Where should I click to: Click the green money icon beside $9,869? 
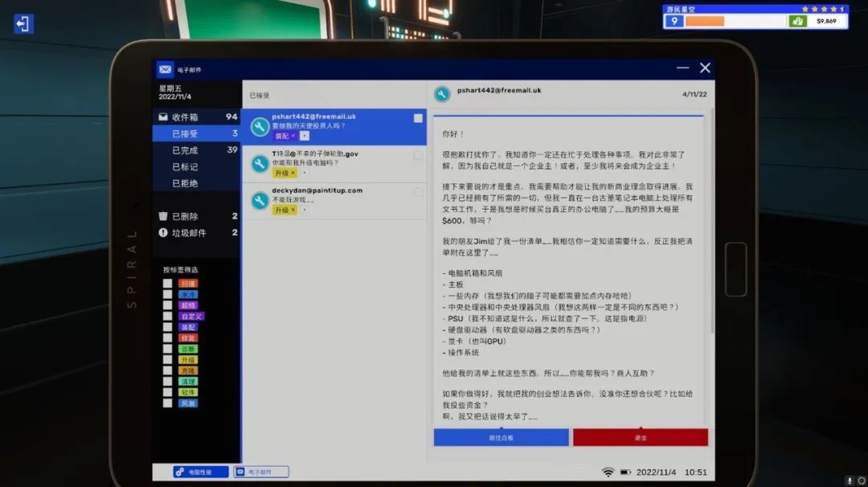[797, 21]
